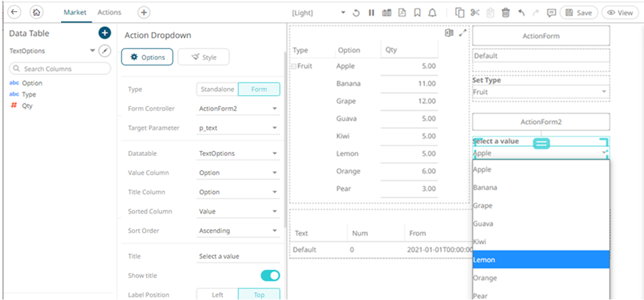Open the Set Type Fruit dropdown

pos(540,92)
